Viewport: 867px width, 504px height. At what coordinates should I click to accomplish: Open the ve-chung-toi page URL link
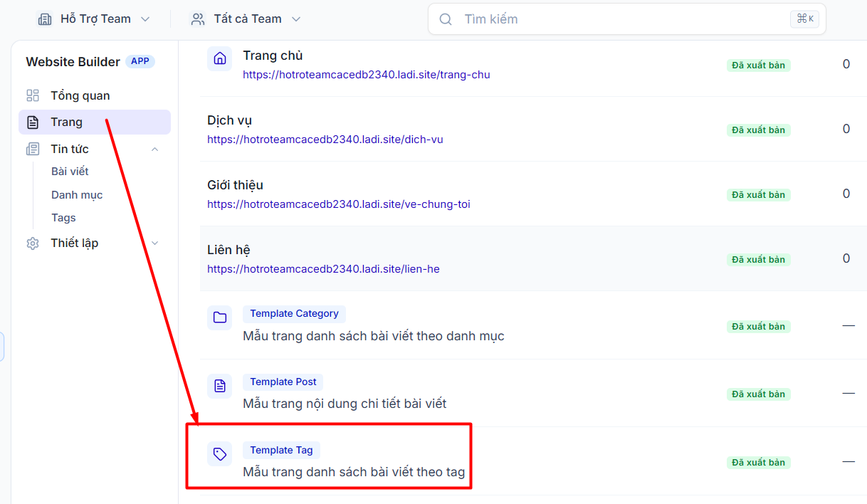339,204
